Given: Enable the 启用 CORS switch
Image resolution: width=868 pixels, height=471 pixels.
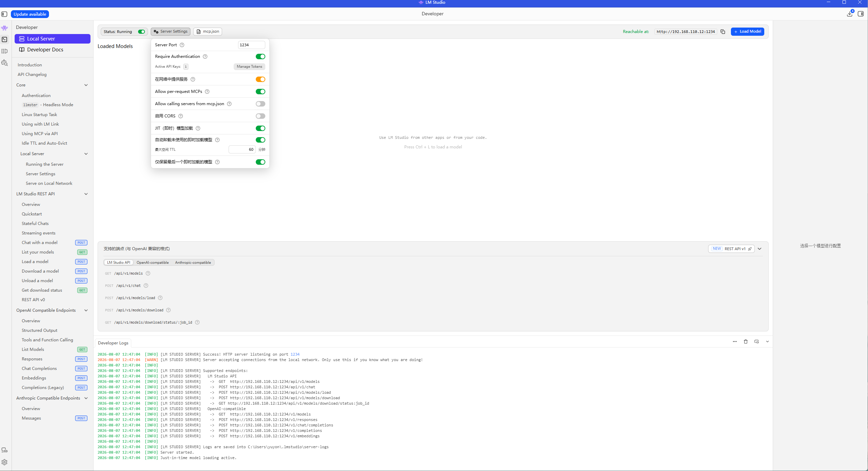Looking at the screenshot, I should (x=261, y=116).
